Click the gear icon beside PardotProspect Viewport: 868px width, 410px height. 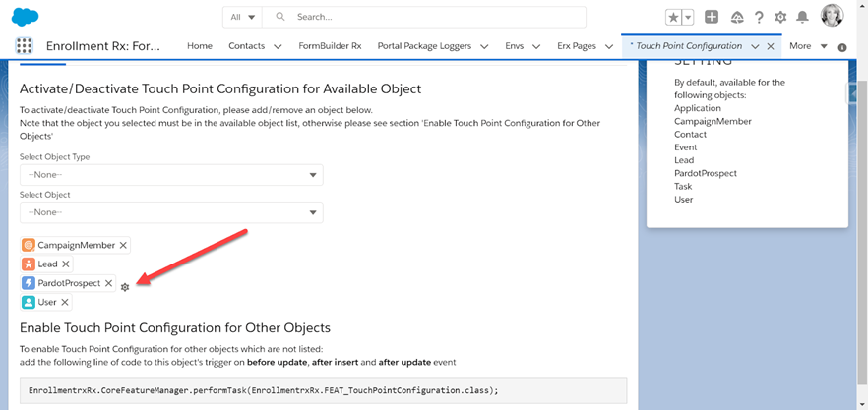tap(125, 286)
